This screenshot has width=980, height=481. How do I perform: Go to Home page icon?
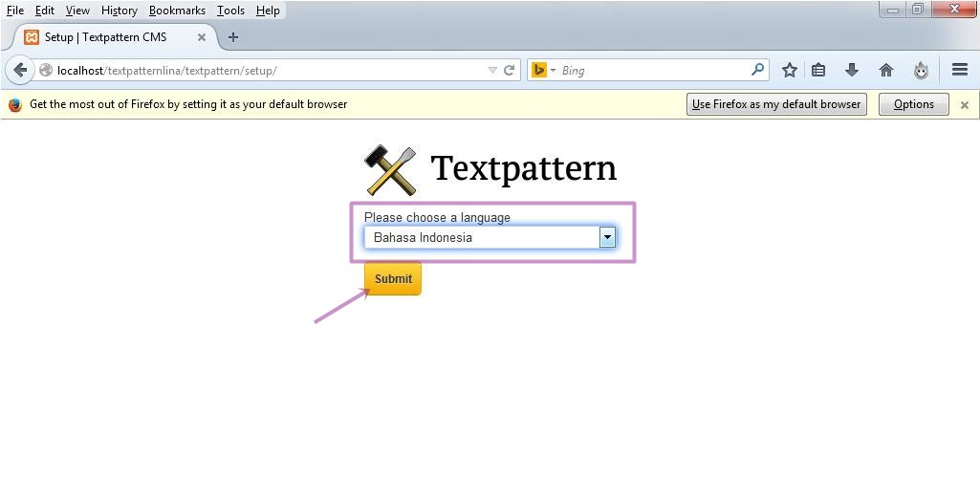point(886,70)
